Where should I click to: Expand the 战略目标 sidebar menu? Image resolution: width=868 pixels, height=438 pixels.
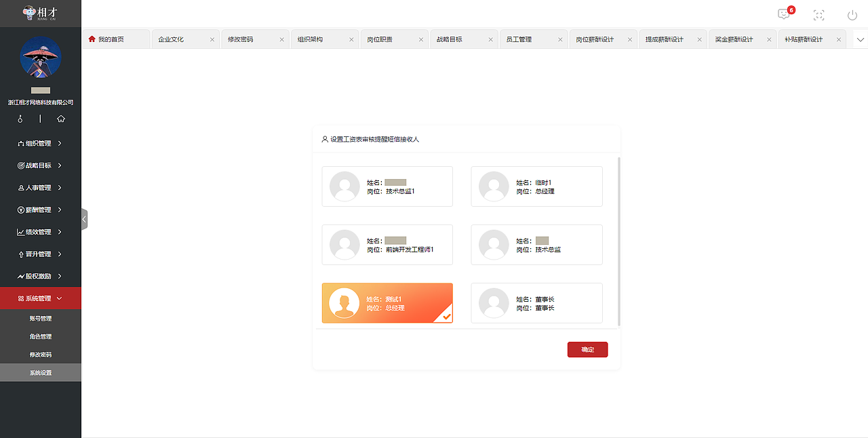tap(41, 165)
